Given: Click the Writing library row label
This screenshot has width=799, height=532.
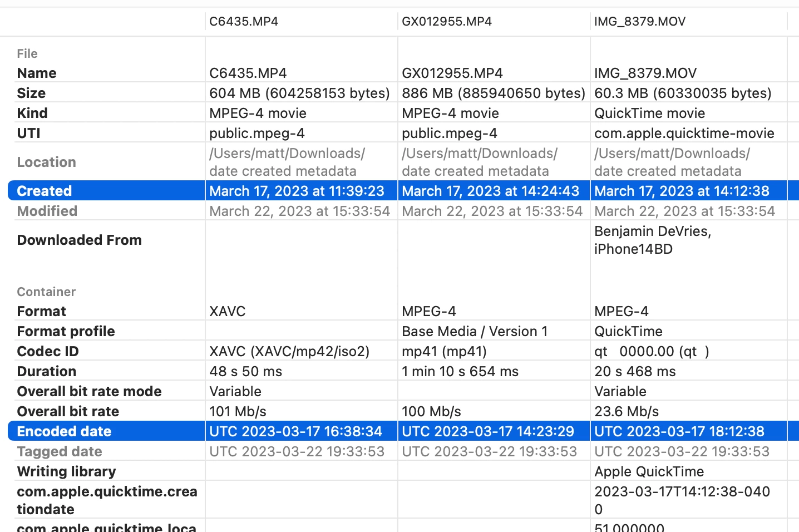Looking at the screenshot, I should 66,471.
